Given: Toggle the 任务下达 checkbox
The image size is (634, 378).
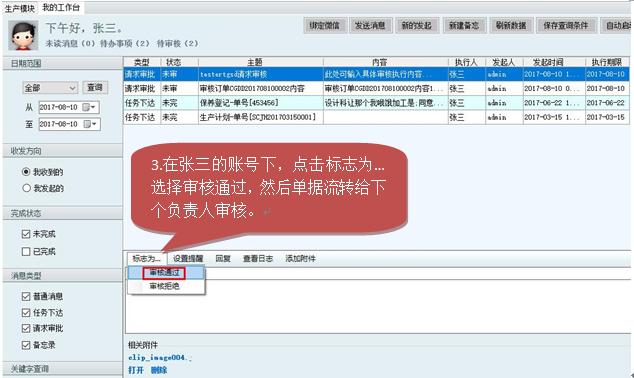Looking at the screenshot, I should [x=26, y=313].
